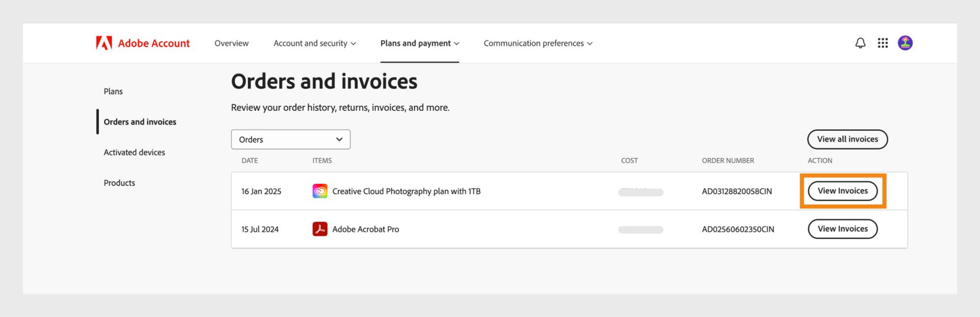
Task: Expand Account and security menu
Action: pos(315,43)
